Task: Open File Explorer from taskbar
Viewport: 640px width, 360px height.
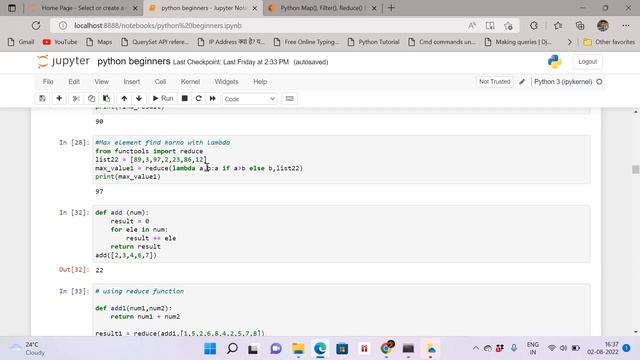Action: pos(298,349)
